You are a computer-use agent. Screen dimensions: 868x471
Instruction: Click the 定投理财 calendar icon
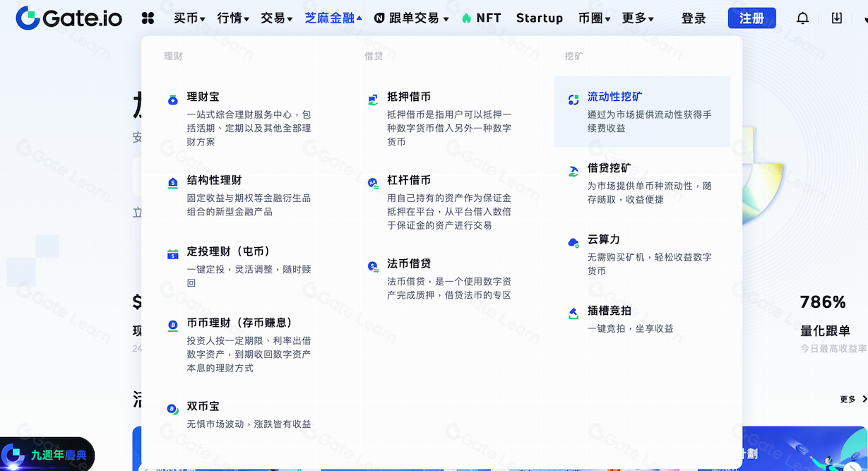(173, 254)
